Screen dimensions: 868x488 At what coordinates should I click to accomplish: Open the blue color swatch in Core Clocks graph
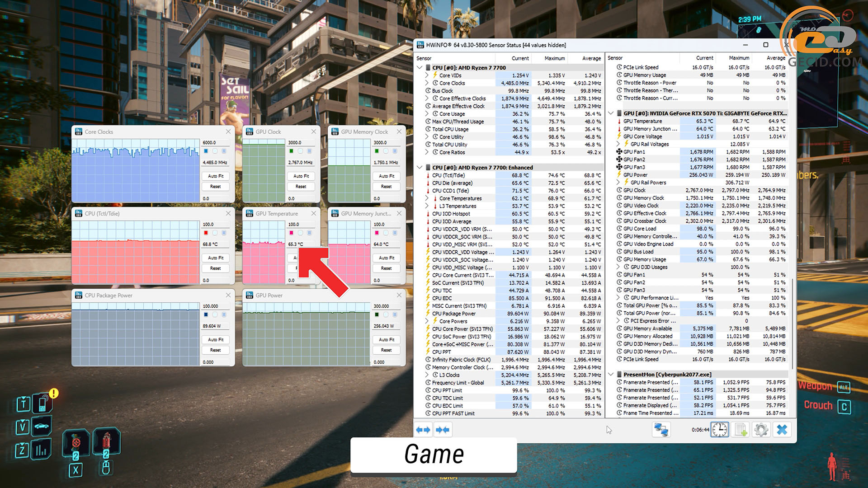point(206,151)
